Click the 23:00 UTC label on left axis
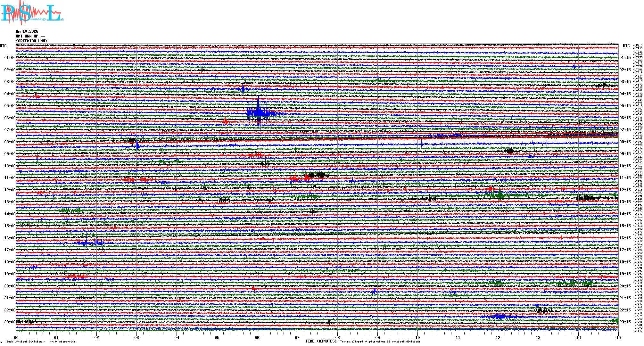 pyautogui.click(x=10, y=322)
